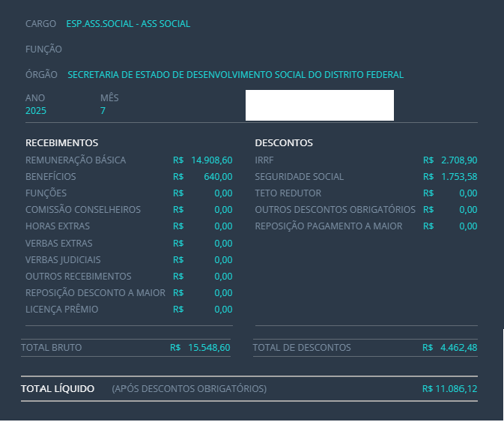The height and width of the screenshot is (425, 504).
Task: Select the Horas Extras label
Action: pos(58,226)
